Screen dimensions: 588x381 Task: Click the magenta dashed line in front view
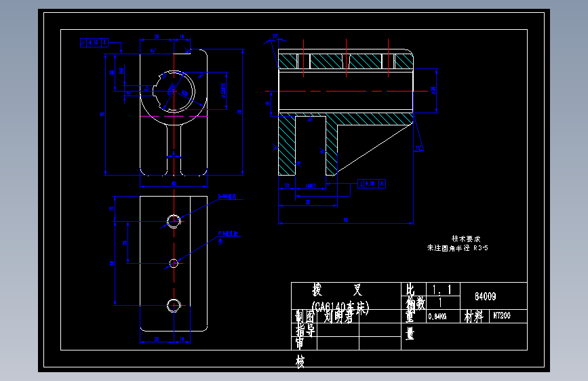(174, 116)
